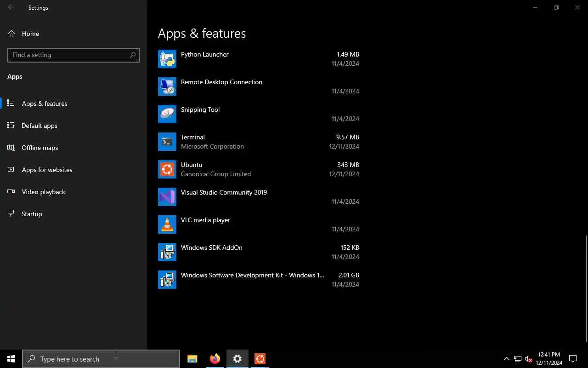The height and width of the screenshot is (368, 588).
Task: Select the Ubuntu entry name
Action: click(192, 165)
